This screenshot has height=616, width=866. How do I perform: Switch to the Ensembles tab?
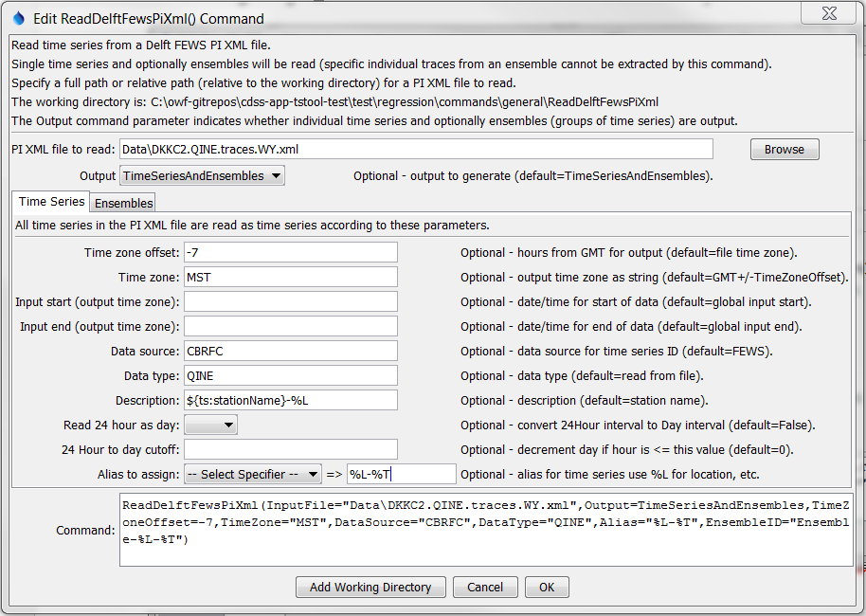pyautogui.click(x=122, y=203)
